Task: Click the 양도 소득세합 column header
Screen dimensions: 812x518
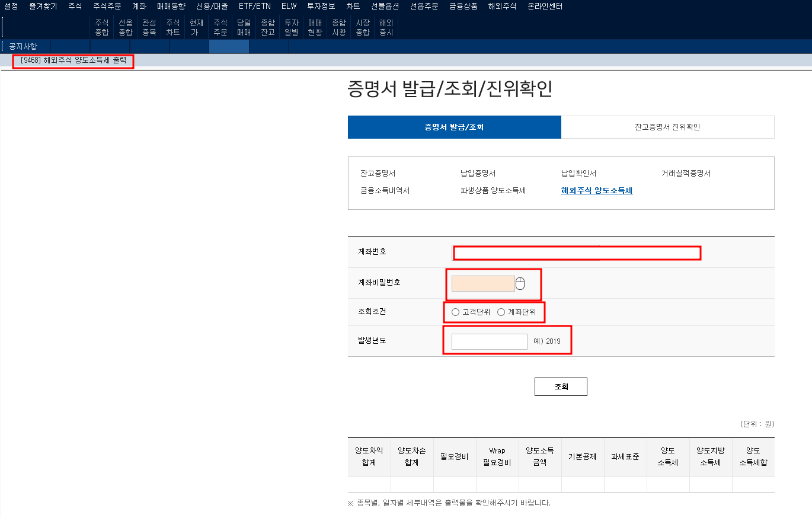Action: coord(753,457)
